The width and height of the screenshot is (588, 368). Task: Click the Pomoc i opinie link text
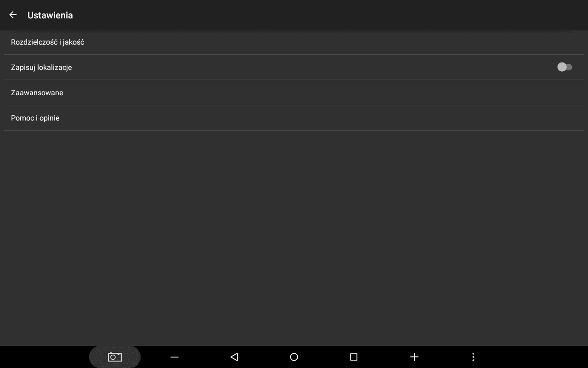(x=35, y=118)
